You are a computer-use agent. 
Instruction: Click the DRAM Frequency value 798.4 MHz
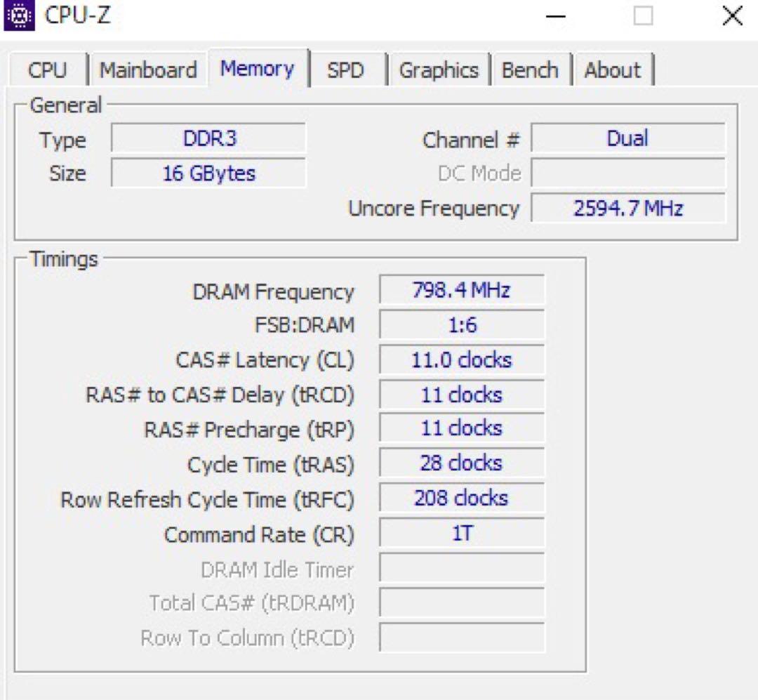click(461, 289)
